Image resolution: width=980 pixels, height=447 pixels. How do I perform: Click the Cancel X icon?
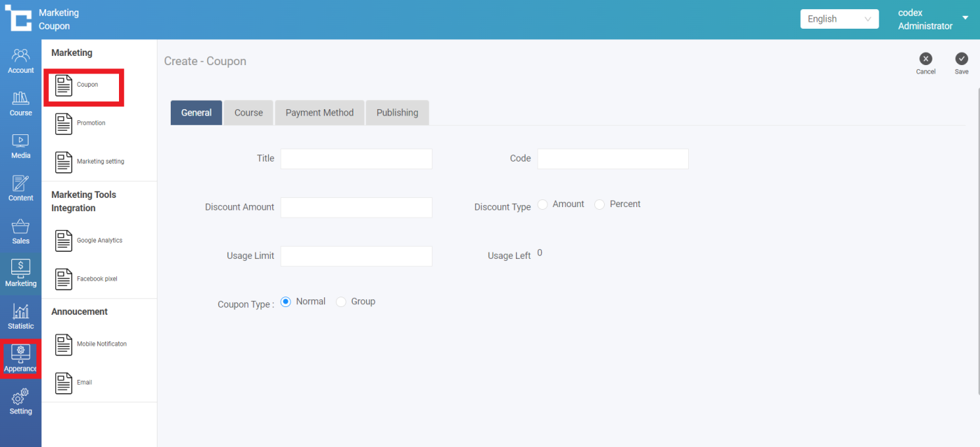[925, 59]
